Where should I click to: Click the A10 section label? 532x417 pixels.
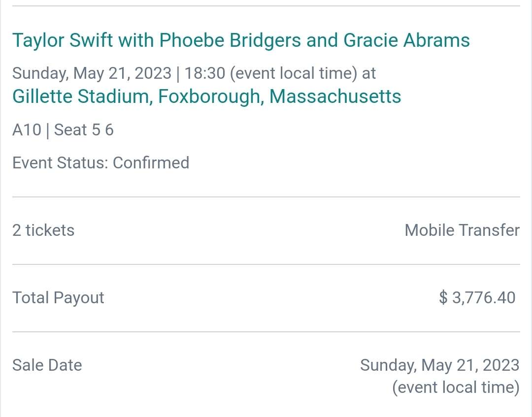[27, 130]
